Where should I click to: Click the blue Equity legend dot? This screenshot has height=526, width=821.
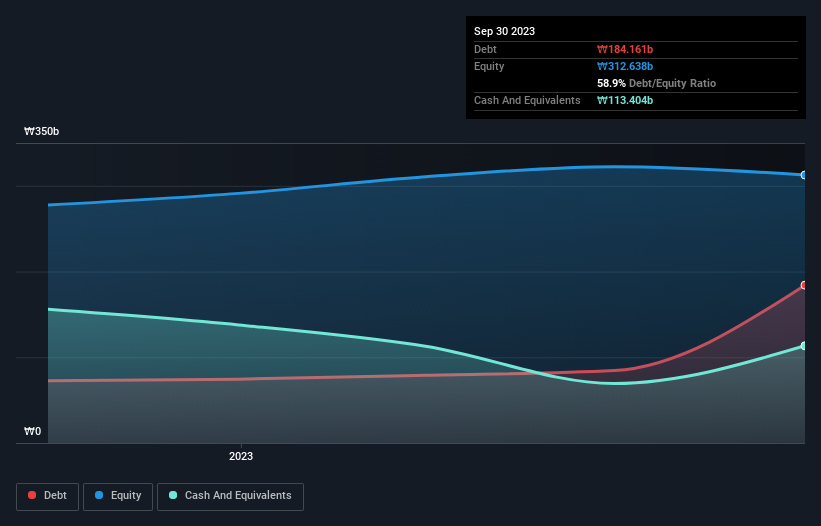click(x=99, y=495)
